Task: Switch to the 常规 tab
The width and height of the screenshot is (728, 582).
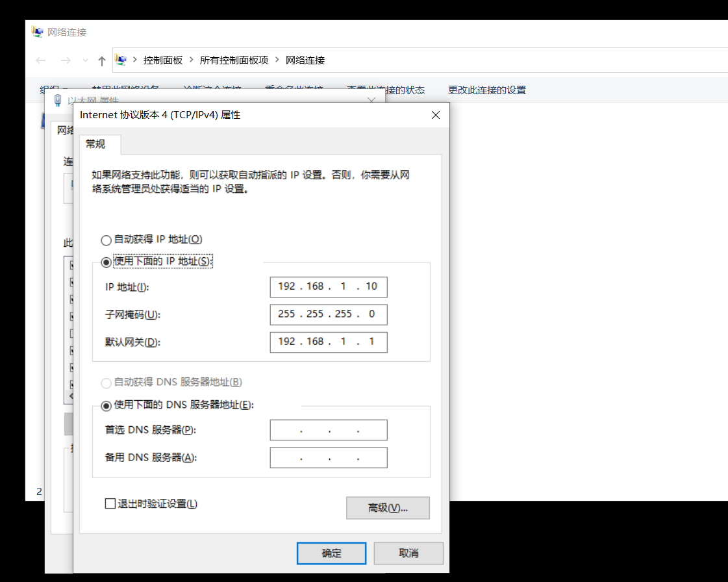Action: click(95, 144)
